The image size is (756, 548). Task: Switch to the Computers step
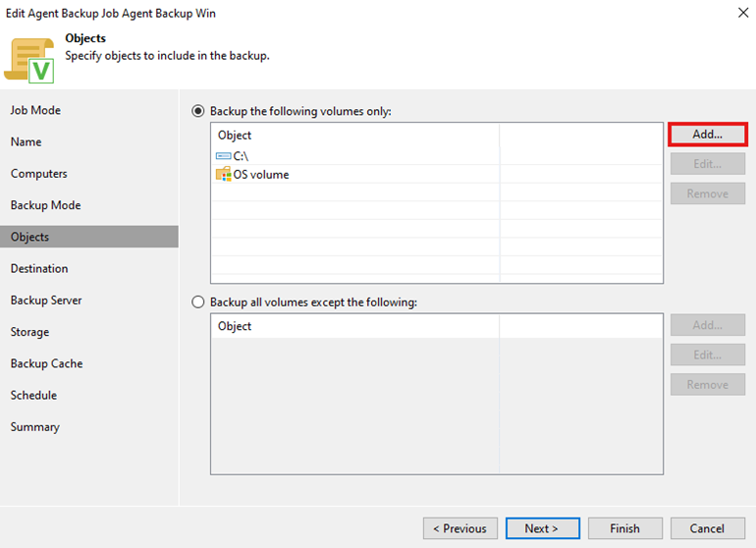(39, 174)
